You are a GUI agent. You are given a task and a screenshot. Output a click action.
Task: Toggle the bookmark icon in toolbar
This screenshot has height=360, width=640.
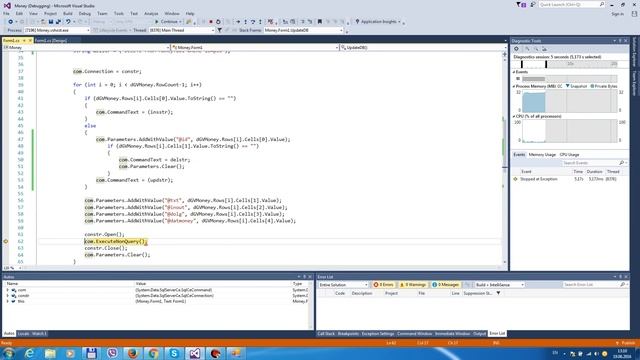[x=320, y=22]
